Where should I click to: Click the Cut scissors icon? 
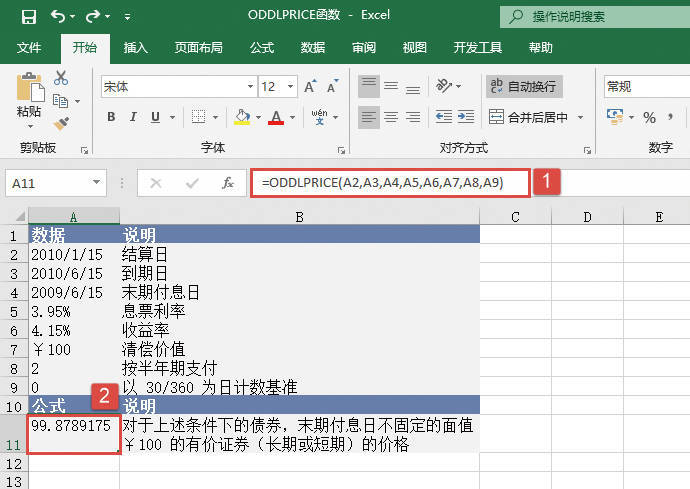pyautogui.click(x=61, y=78)
